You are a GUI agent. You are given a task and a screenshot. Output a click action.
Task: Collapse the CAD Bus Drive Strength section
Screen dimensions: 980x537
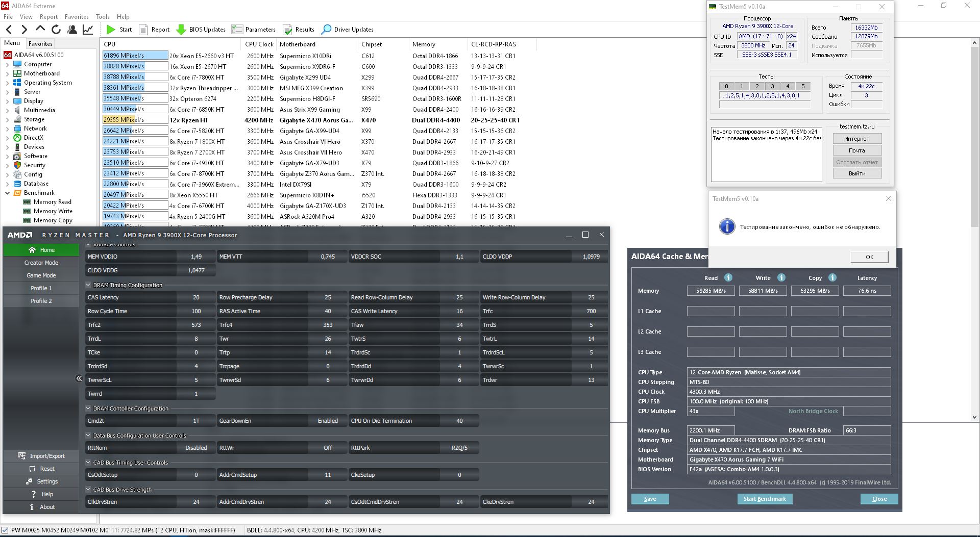pyautogui.click(x=88, y=490)
